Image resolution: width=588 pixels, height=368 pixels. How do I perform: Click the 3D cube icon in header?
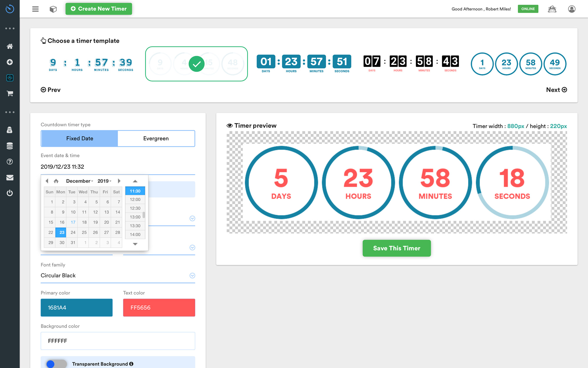(x=53, y=9)
